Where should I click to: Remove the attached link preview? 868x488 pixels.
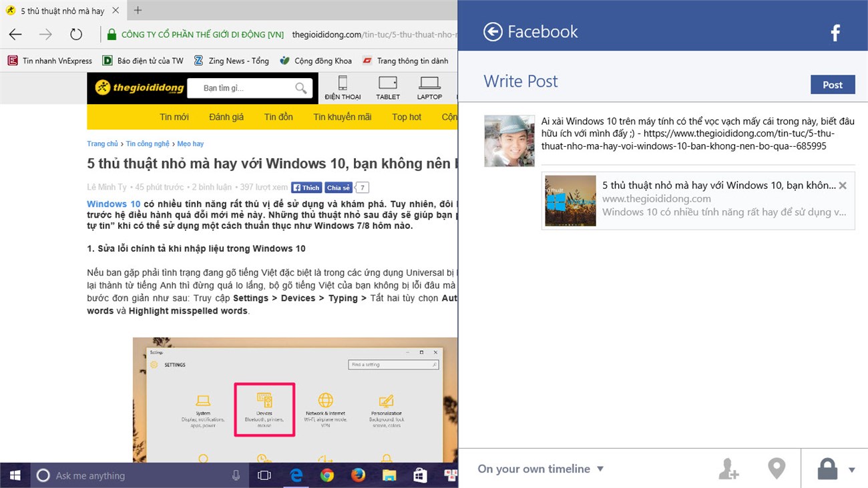pyautogui.click(x=843, y=186)
